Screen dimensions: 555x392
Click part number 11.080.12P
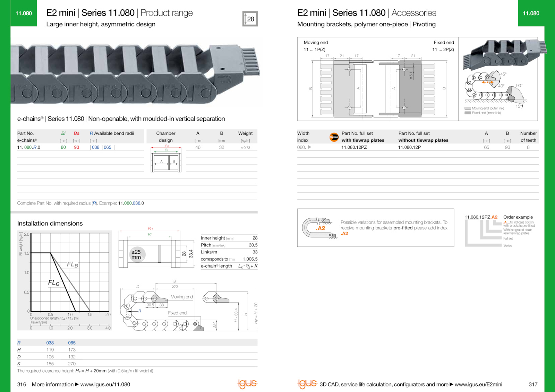pos(410,147)
